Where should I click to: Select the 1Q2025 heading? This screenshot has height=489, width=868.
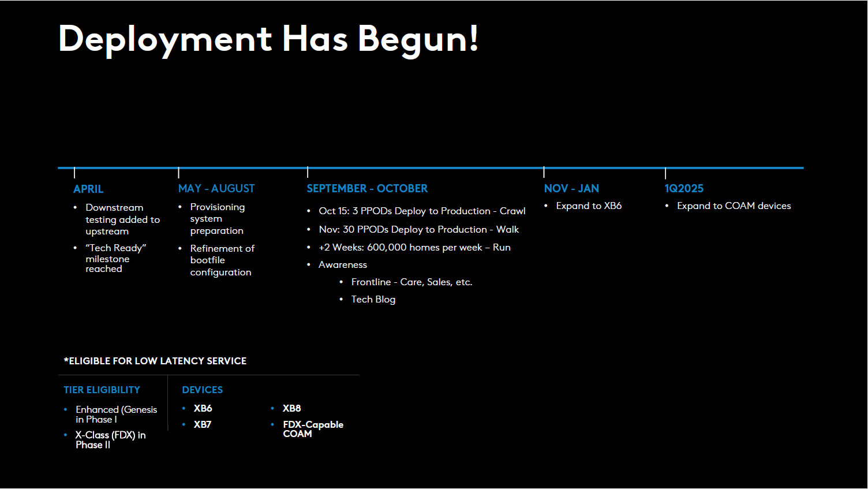pyautogui.click(x=684, y=188)
